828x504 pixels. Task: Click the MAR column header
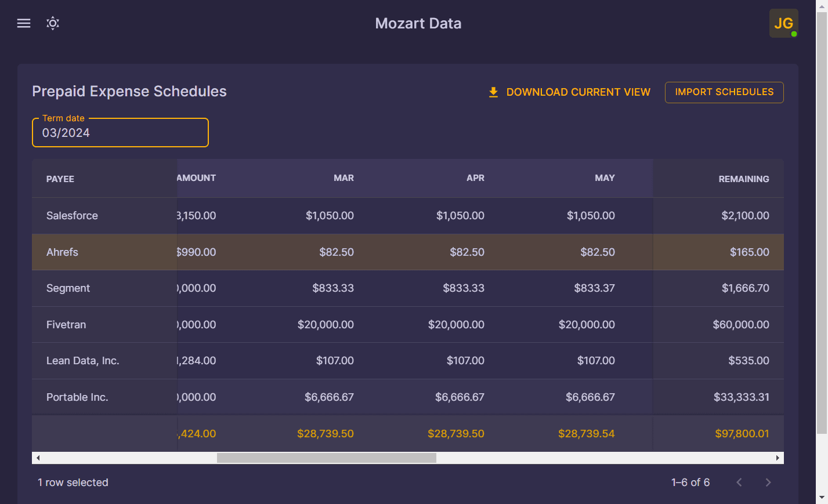pyautogui.click(x=344, y=178)
